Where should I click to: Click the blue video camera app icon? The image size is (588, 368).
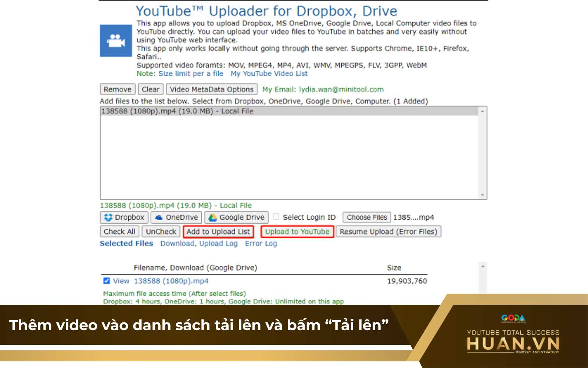[116, 40]
